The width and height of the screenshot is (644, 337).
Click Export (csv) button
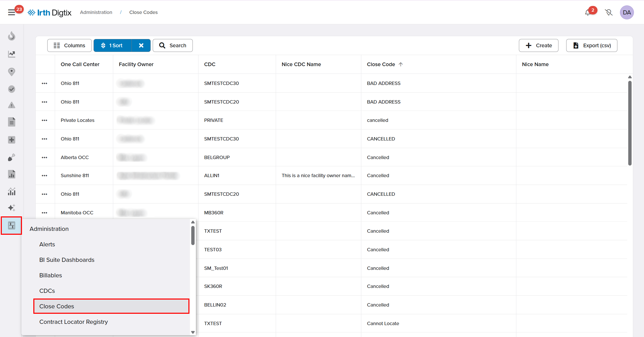pos(592,45)
